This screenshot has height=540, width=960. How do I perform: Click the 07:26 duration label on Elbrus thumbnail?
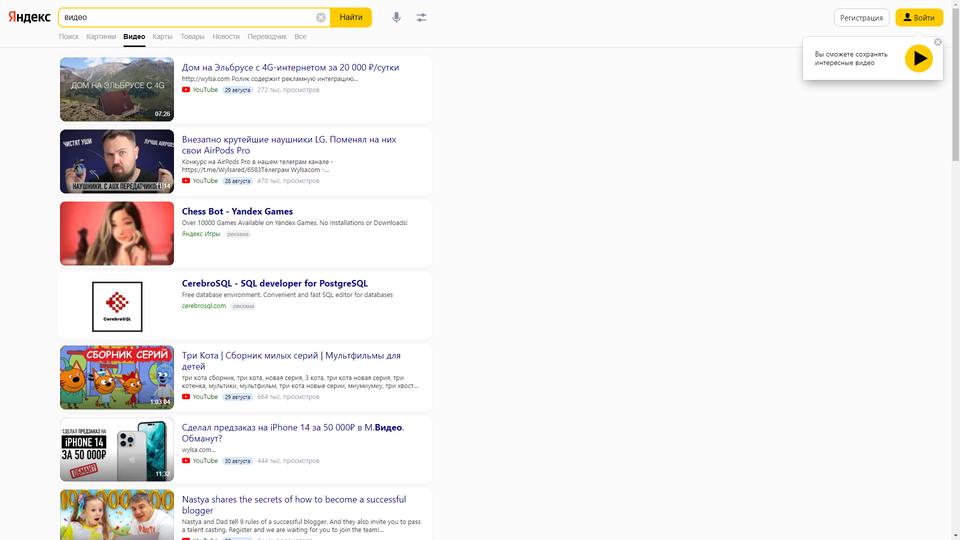point(162,114)
